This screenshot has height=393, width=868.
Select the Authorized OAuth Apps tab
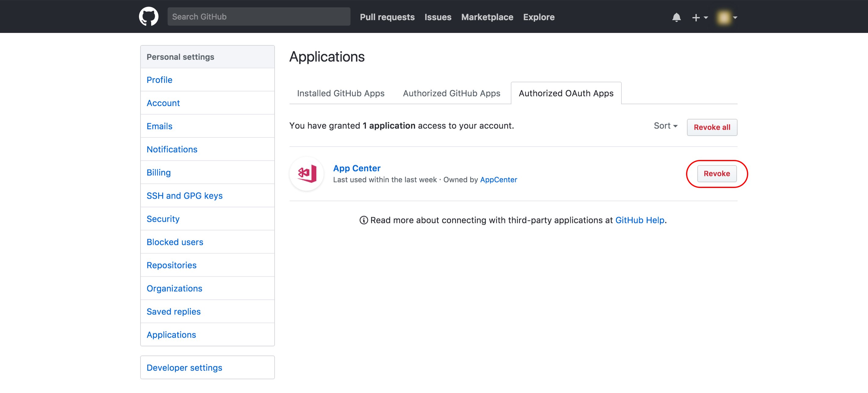566,93
